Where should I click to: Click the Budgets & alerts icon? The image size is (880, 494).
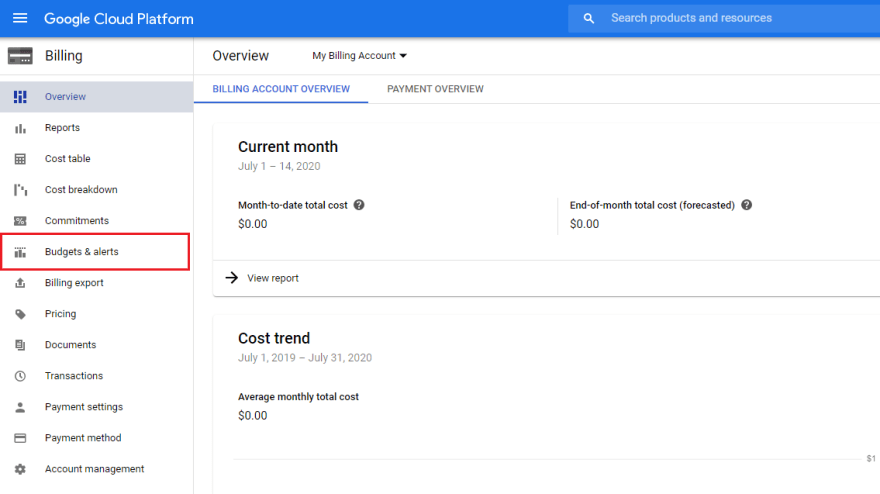[20, 252]
